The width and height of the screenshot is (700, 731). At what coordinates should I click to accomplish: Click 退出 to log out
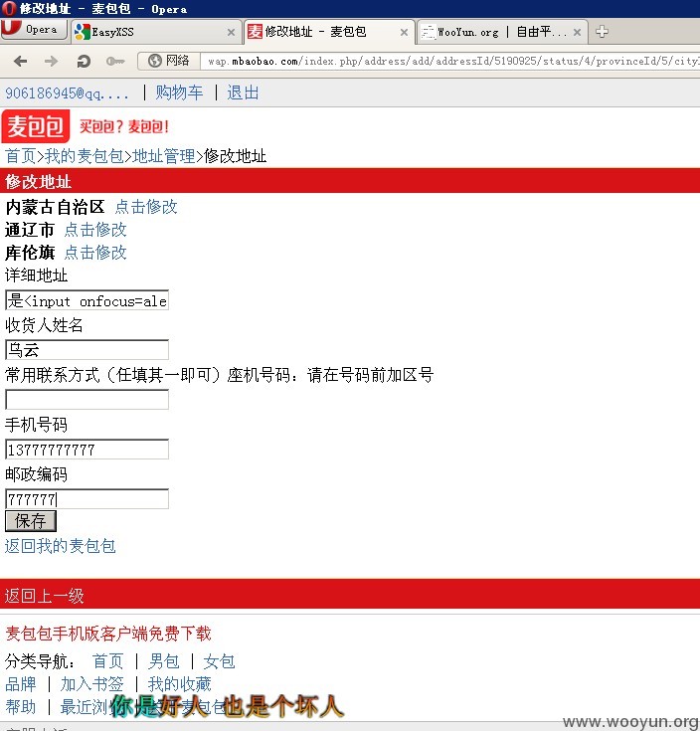pyautogui.click(x=243, y=92)
